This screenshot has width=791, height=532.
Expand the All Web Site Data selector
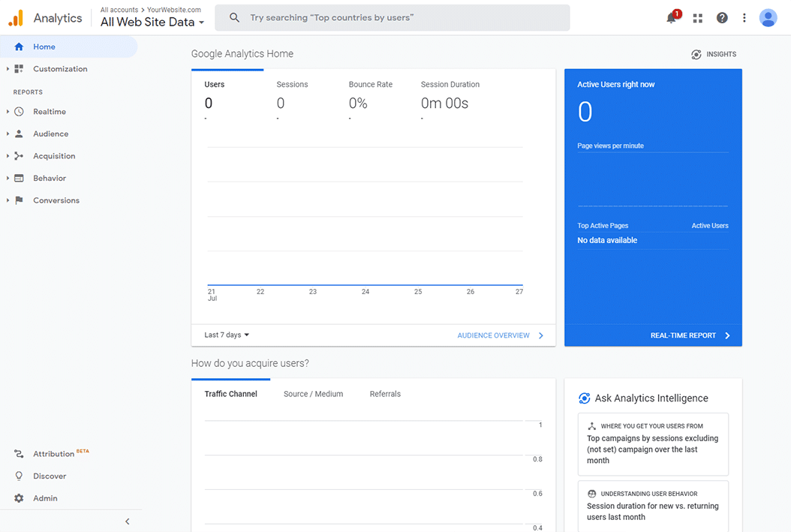tap(202, 23)
